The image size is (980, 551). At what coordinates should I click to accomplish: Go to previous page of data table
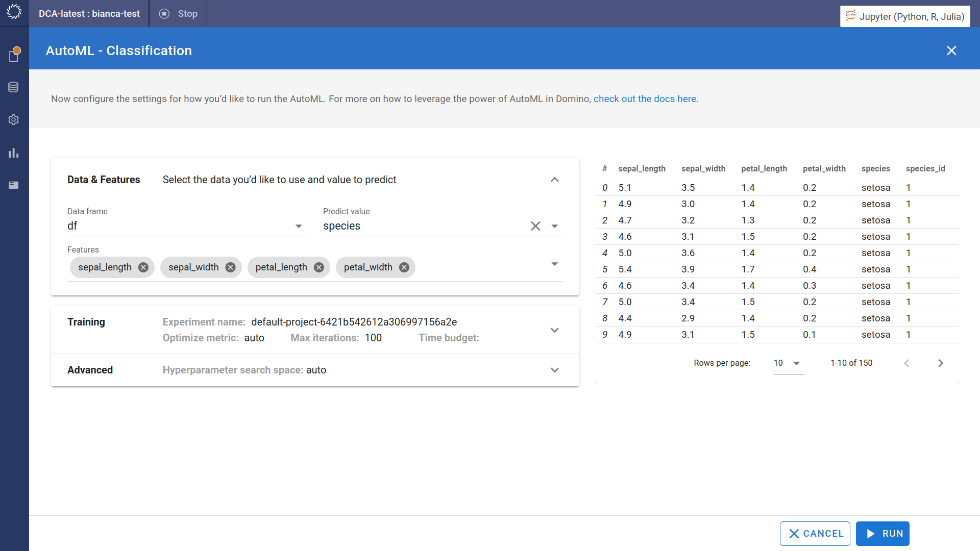[906, 363]
